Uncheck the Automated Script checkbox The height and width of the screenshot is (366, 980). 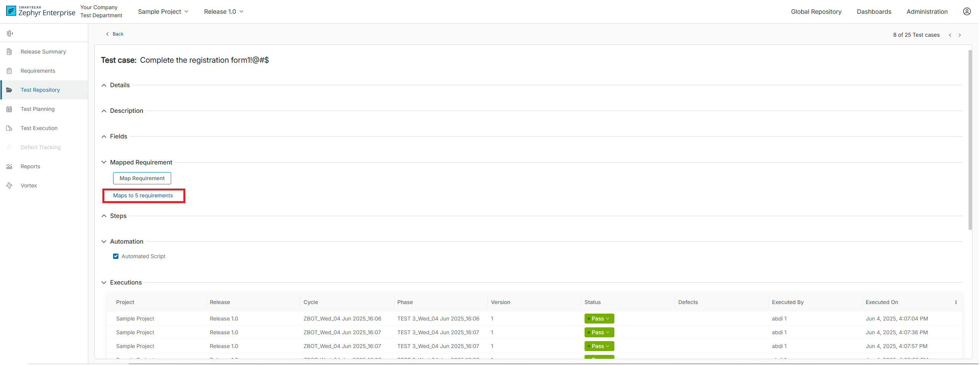pyautogui.click(x=116, y=256)
